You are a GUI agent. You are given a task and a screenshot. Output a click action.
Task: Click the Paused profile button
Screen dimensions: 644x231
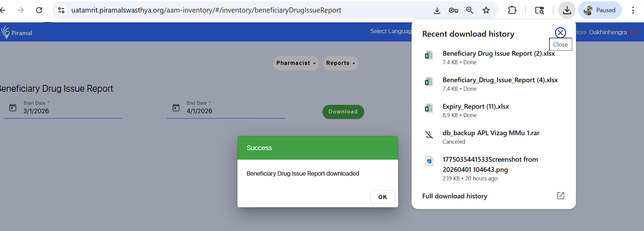click(x=599, y=10)
